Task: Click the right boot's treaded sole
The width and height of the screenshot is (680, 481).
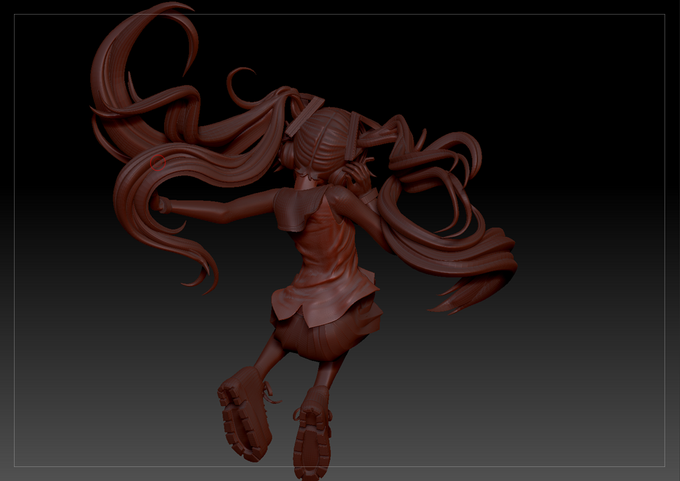Action: point(312,442)
